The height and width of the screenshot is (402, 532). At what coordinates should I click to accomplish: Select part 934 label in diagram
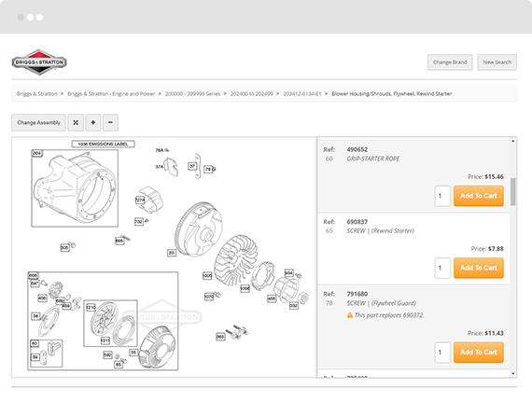point(288,273)
